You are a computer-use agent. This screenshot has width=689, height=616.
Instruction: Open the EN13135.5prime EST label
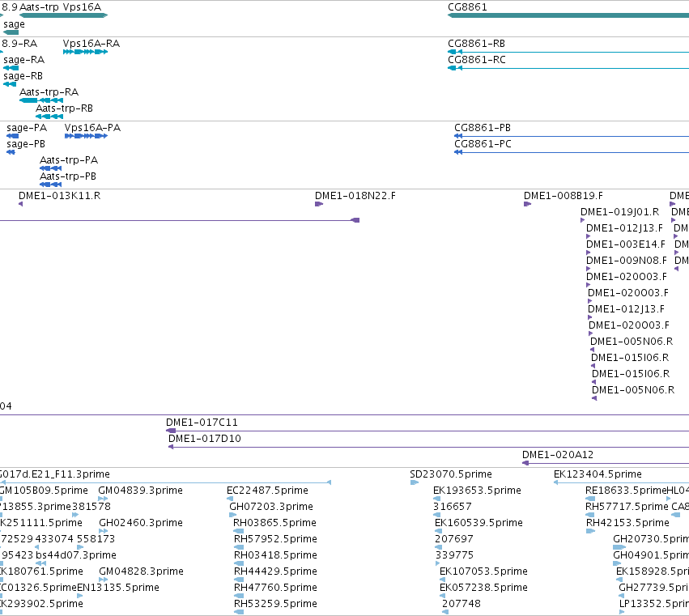coord(117,588)
